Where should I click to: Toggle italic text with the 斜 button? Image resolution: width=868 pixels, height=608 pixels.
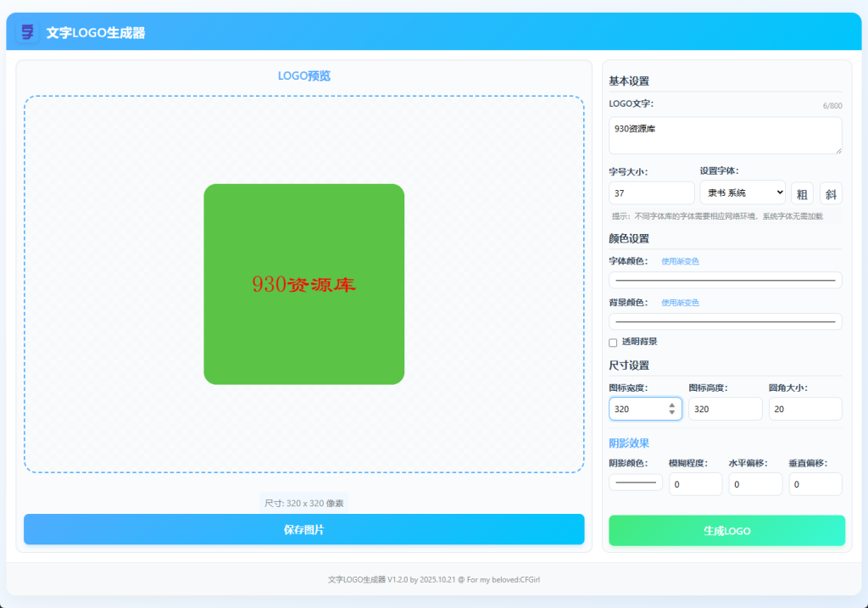coord(831,192)
